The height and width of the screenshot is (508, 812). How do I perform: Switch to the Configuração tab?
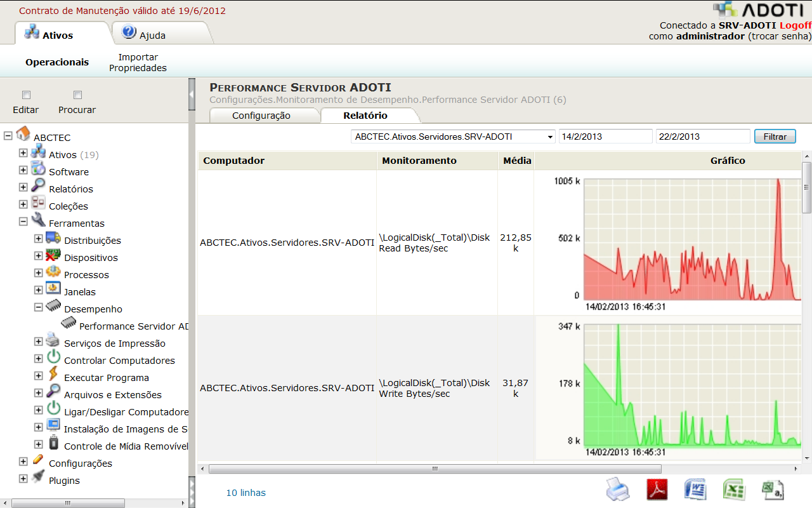pos(261,116)
